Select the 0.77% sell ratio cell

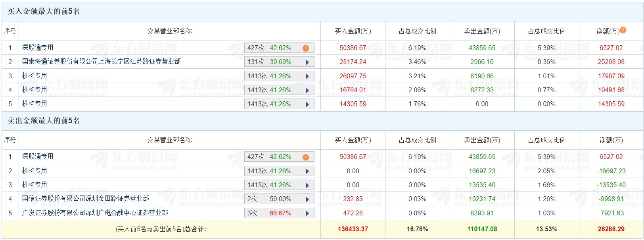click(546, 90)
